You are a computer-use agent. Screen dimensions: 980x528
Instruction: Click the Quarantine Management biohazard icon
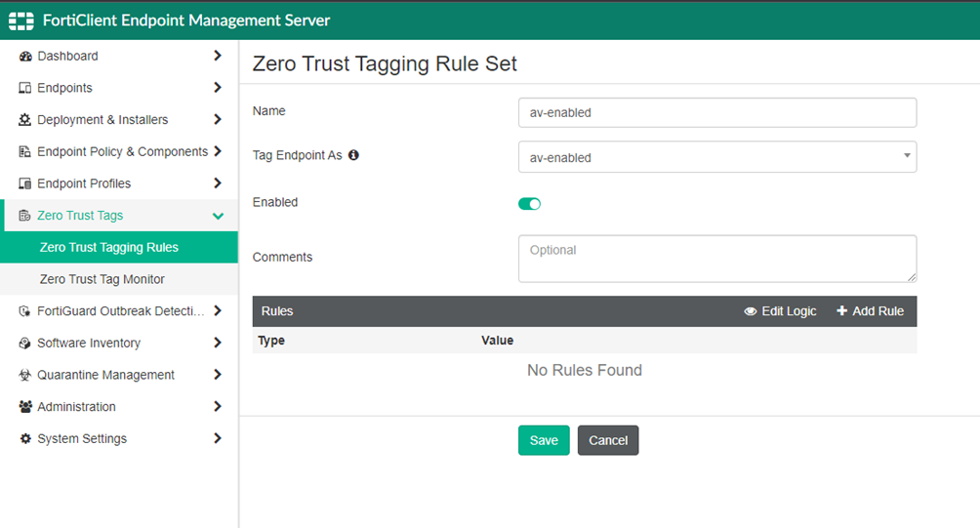click(x=25, y=375)
